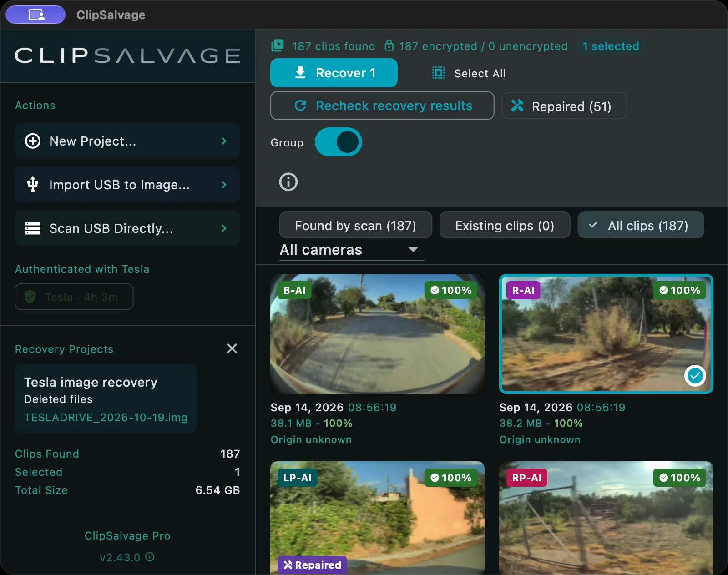Select the B-AI clip thumbnail
This screenshot has height=575, width=728.
pyautogui.click(x=377, y=334)
